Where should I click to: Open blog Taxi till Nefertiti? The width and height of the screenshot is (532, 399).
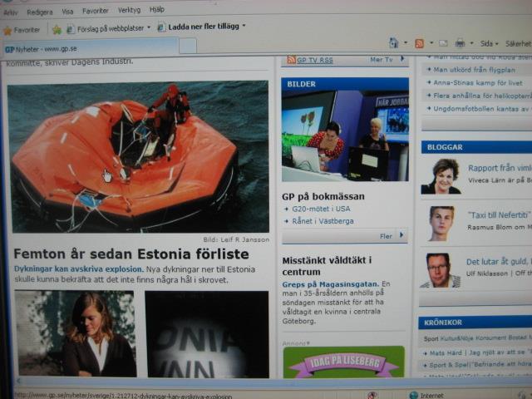click(x=500, y=215)
